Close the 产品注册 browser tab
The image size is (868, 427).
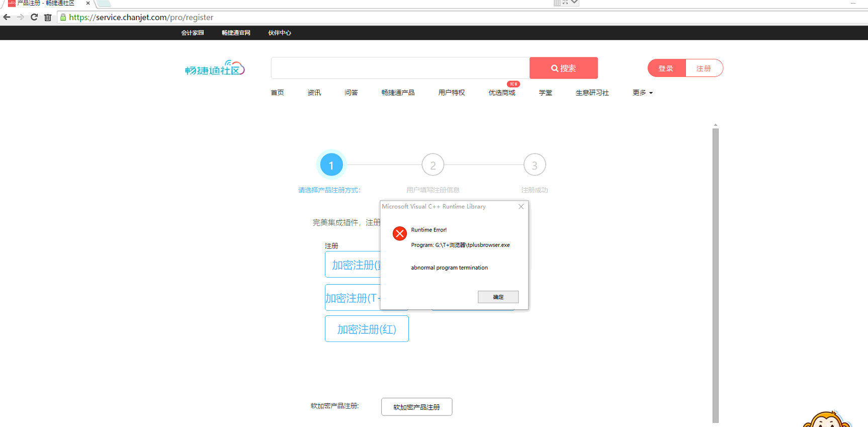pos(88,3)
